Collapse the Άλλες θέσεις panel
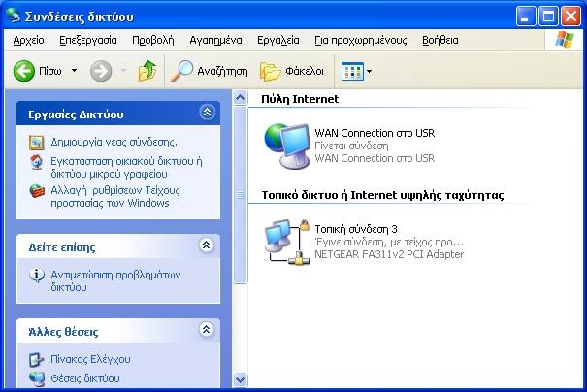The height and width of the screenshot is (392, 587). pos(206,330)
